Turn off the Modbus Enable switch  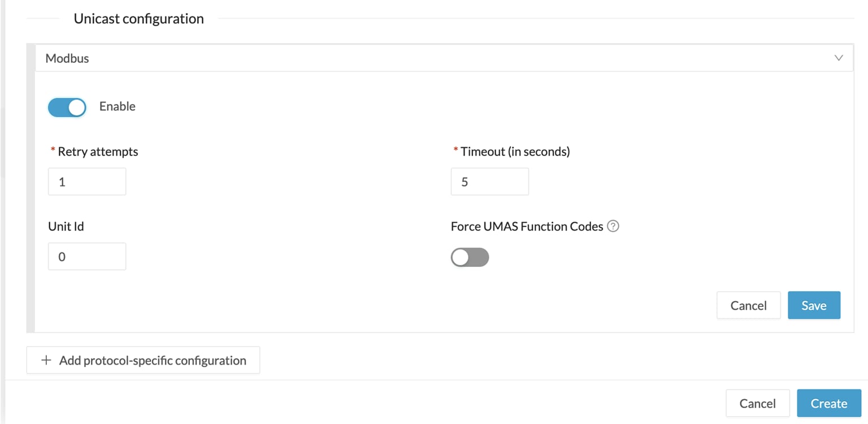(67, 107)
